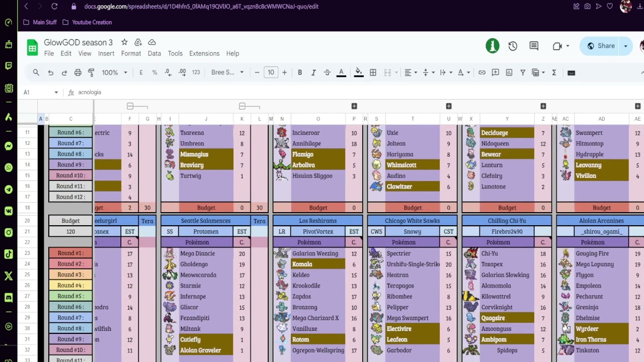Show all comments icon
Image resolution: width=644 pixels, height=362 pixels.
click(534, 46)
